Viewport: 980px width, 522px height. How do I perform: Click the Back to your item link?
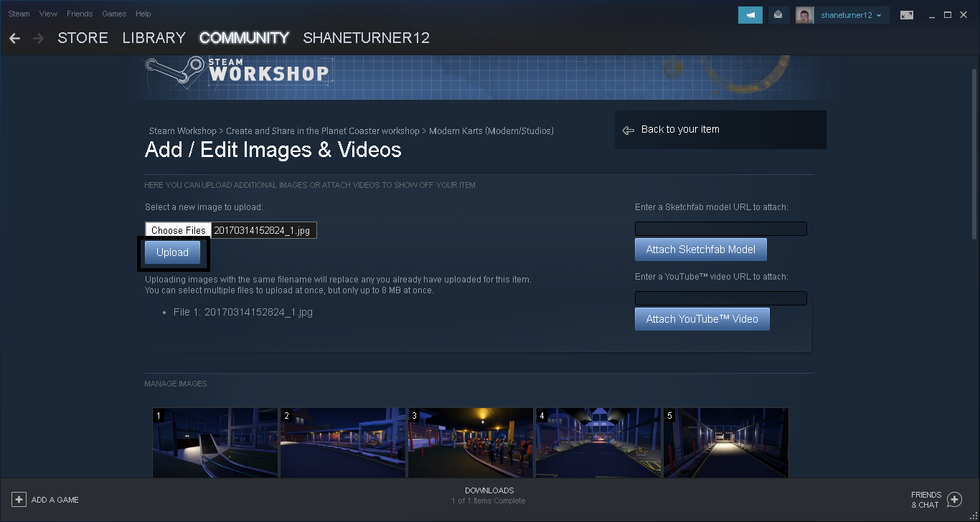coord(680,130)
